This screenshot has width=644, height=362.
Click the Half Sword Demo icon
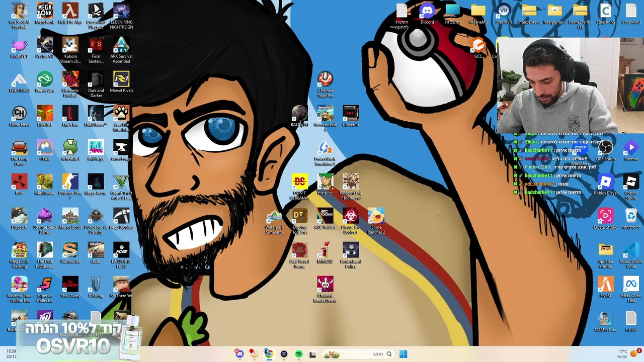coord(299,255)
